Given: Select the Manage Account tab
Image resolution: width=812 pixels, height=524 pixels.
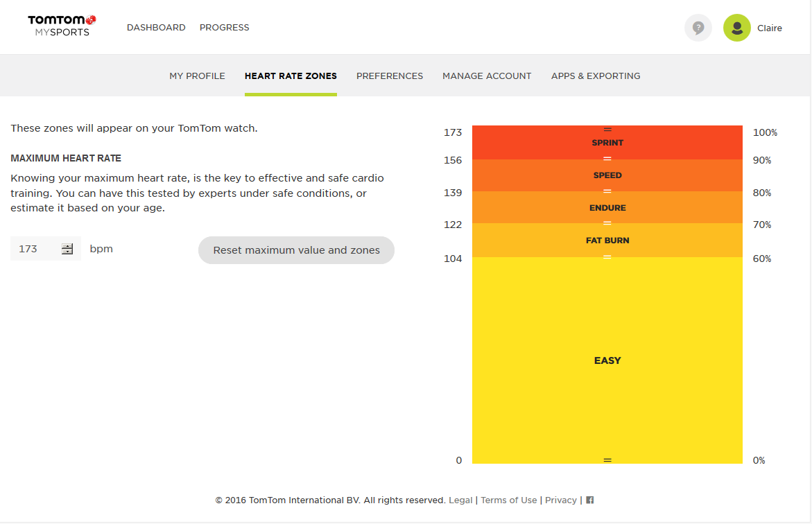Looking at the screenshot, I should (x=487, y=76).
